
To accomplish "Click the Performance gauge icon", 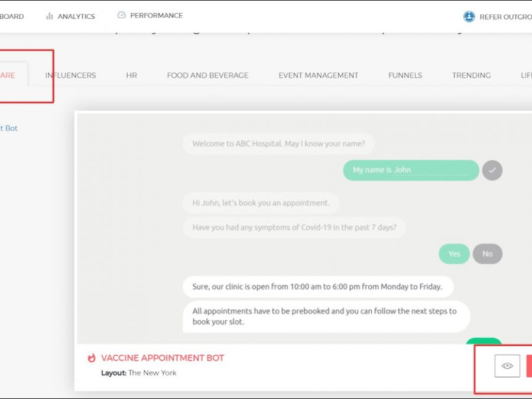I will click(x=122, y=15).
